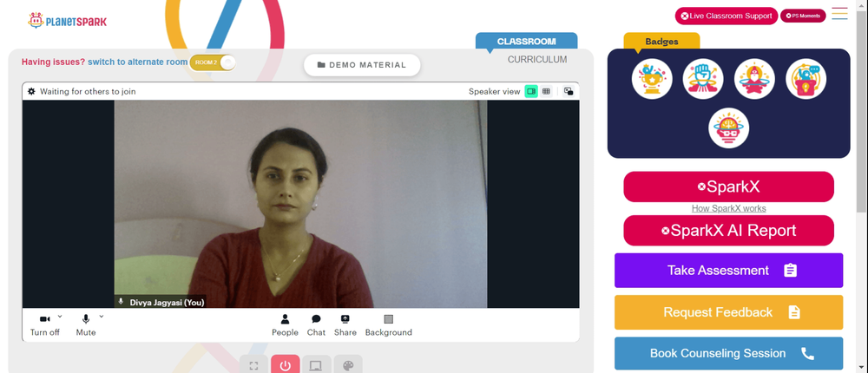
Task: Open the People panel
Action: pyautogui.click(x=285, y=324)
